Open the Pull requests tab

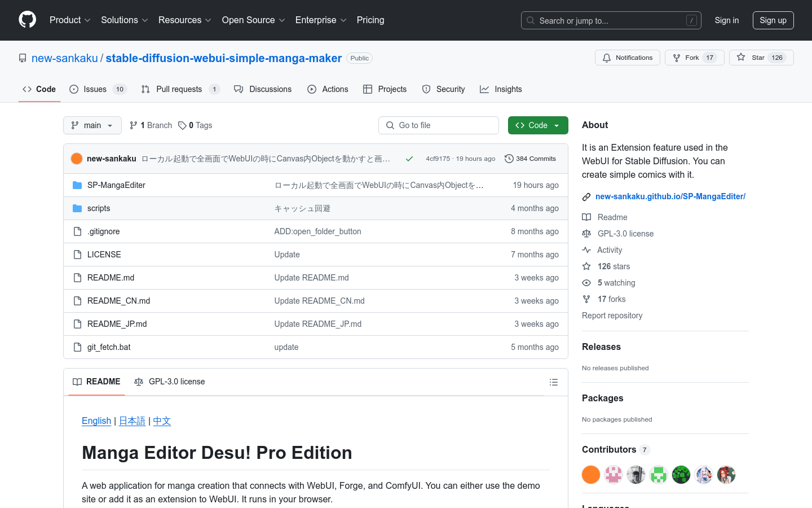click(180, 89)
